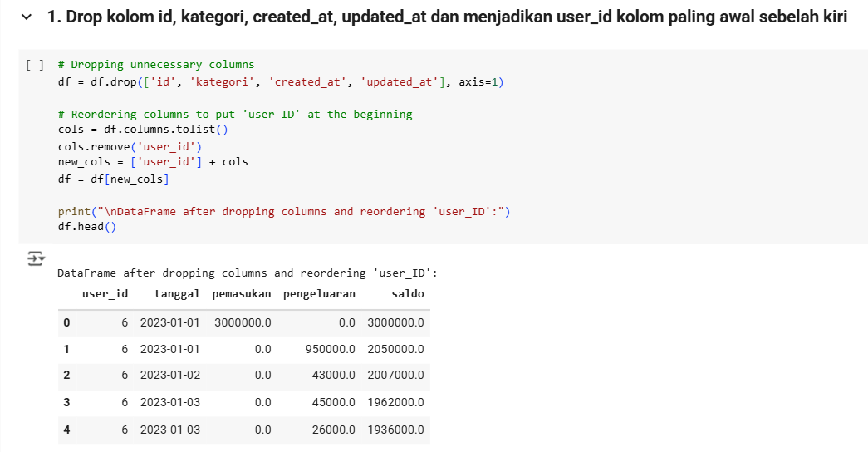Click the print statement line in the code
The image size is (868, 452).
(283, 211)
